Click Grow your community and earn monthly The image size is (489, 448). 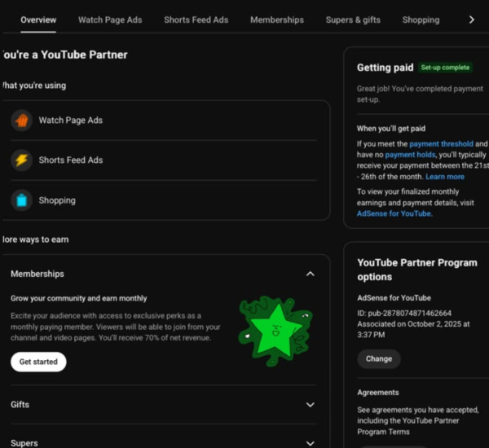(78, 298)
